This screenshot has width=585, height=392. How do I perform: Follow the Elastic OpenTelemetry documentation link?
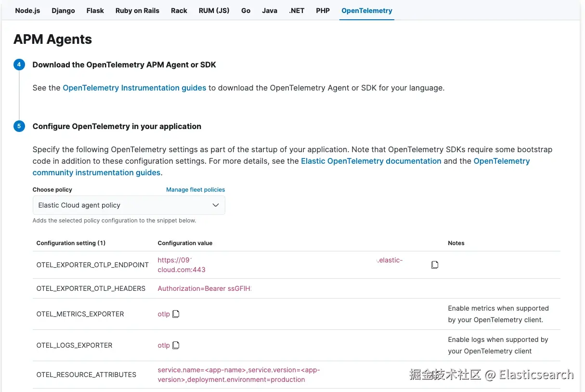point(371,161)
